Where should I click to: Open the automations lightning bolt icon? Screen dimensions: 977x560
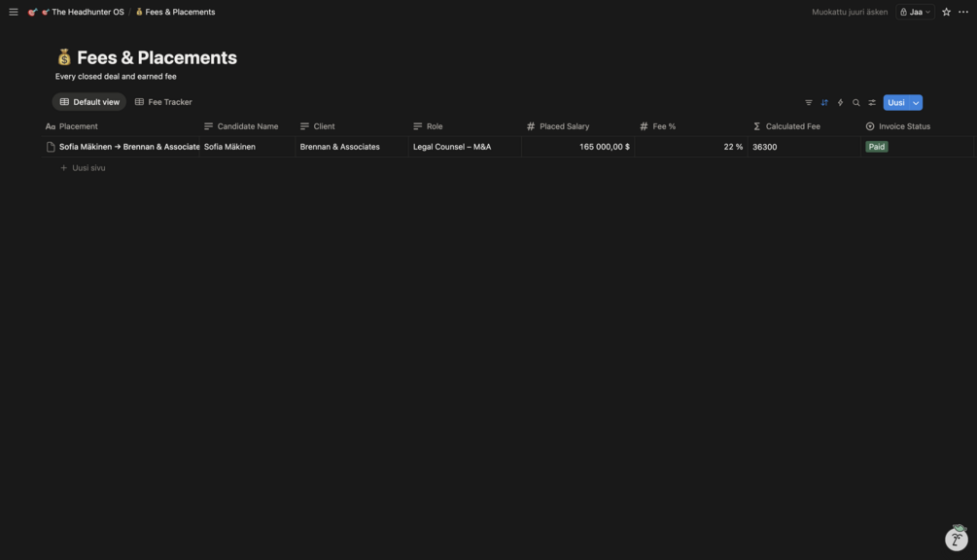(840, 103)
